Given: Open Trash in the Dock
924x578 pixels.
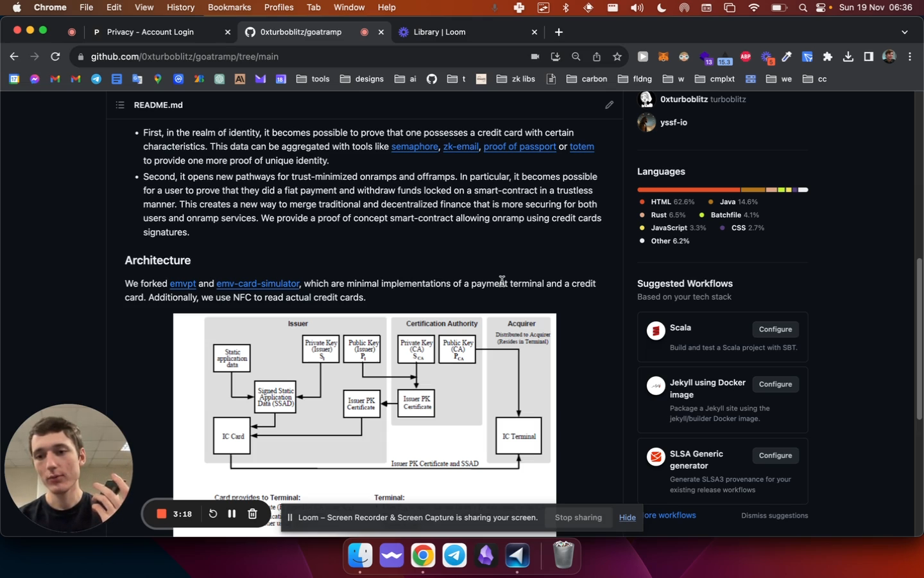Looking at the screenshot, I should click(x=563, y=556).
